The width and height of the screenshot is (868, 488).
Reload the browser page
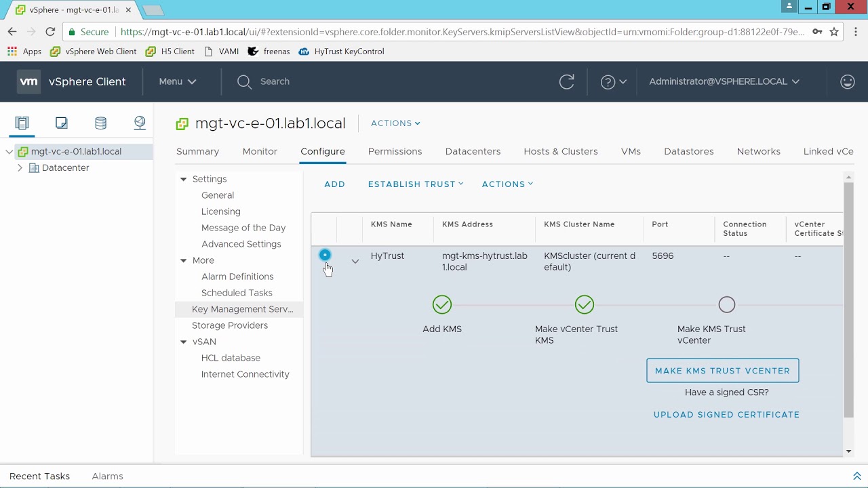pyautogui.click(x=50, y=32)
